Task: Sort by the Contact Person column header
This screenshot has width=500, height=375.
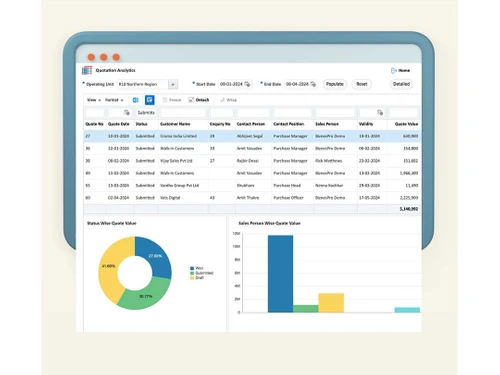Action: click(x=251, y=124)
